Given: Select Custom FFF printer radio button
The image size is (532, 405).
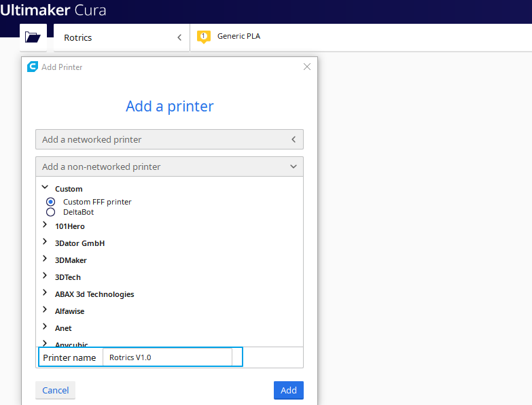Looking at the screenshot, I should 50,202.
